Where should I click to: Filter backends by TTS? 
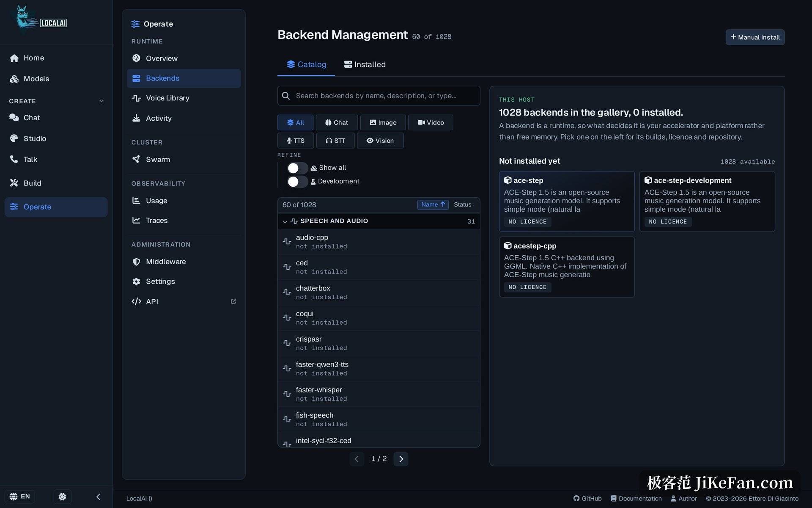(x=296, y=141)
